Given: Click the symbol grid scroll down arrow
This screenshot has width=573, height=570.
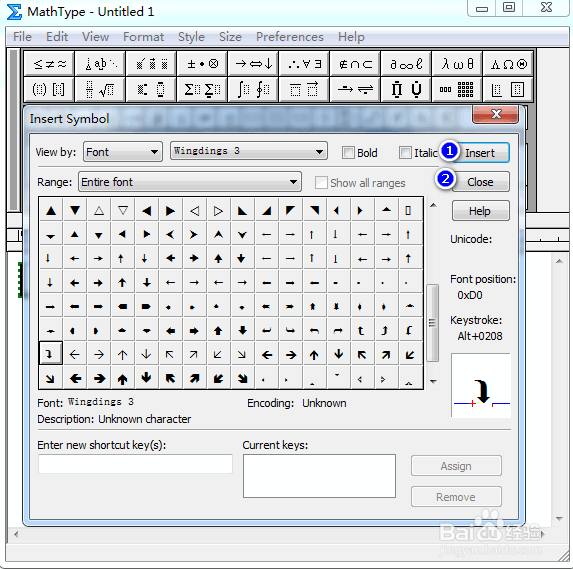Looking at the screenshot, I should coord(433,381).
